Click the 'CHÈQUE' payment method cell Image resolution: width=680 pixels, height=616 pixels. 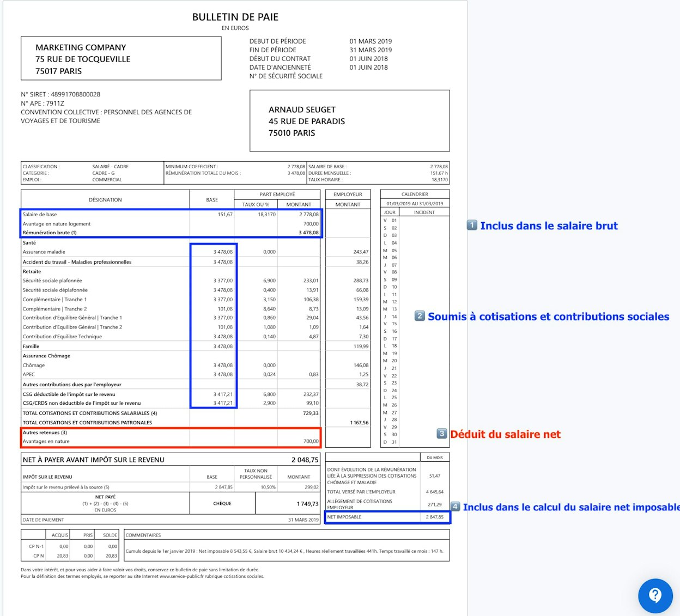point(222,504)
